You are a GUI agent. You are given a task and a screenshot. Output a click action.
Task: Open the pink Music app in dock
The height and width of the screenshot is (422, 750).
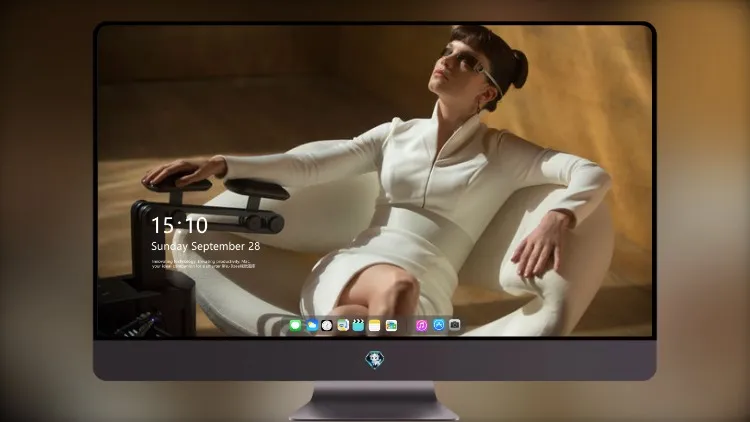pyautogui.click(x=421, y=325)
